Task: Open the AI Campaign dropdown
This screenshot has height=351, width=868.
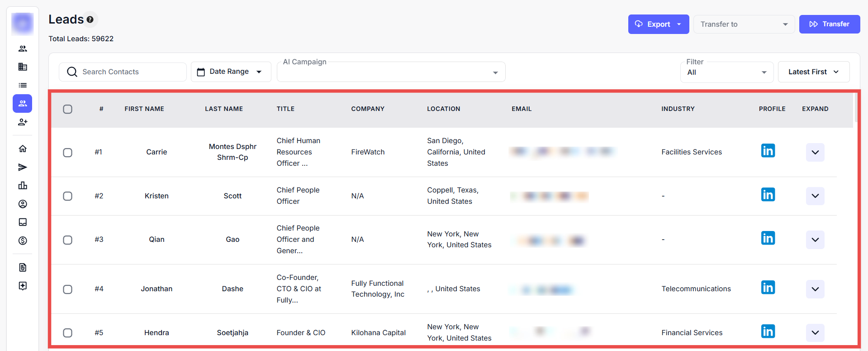Action: point(391,72)
